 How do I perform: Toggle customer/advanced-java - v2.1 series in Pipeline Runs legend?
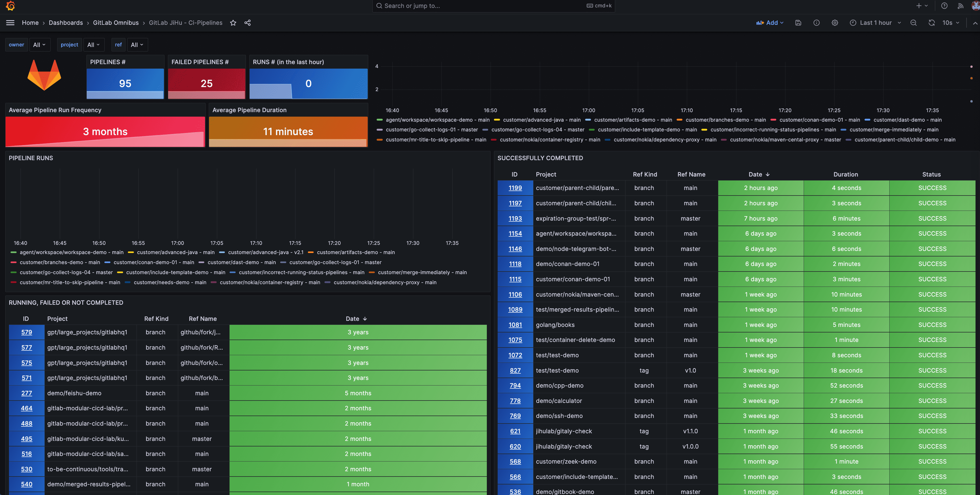(265, 253)
